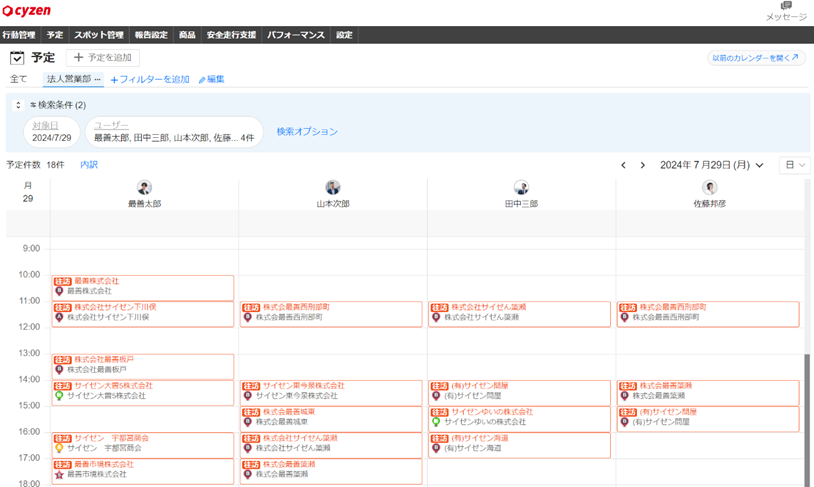Image resolution: width=814 pixels, height=487 pixels.
Task: Open the メッセージ messages icon
Action: point(786,7)
